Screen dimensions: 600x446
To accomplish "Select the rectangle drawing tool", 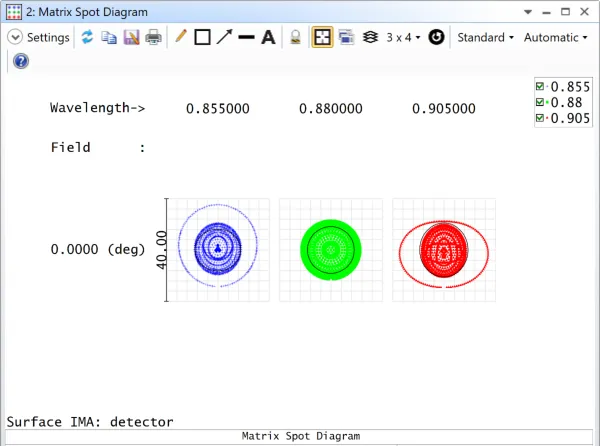I will point(202,37).
